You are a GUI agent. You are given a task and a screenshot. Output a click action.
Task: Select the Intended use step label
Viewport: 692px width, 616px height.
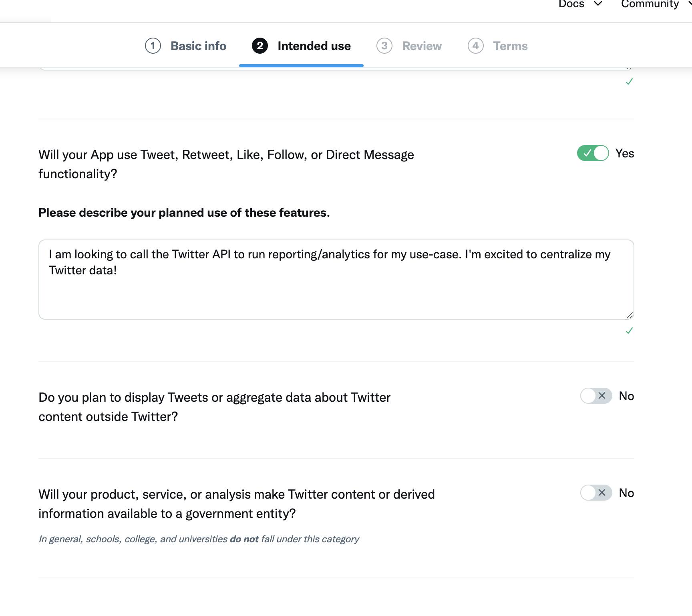click(x=314, y=46)
